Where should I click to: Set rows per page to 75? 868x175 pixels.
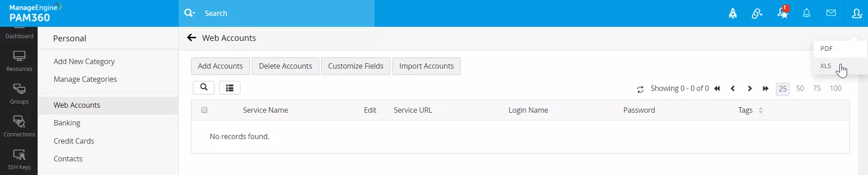(x=817, y=89)
